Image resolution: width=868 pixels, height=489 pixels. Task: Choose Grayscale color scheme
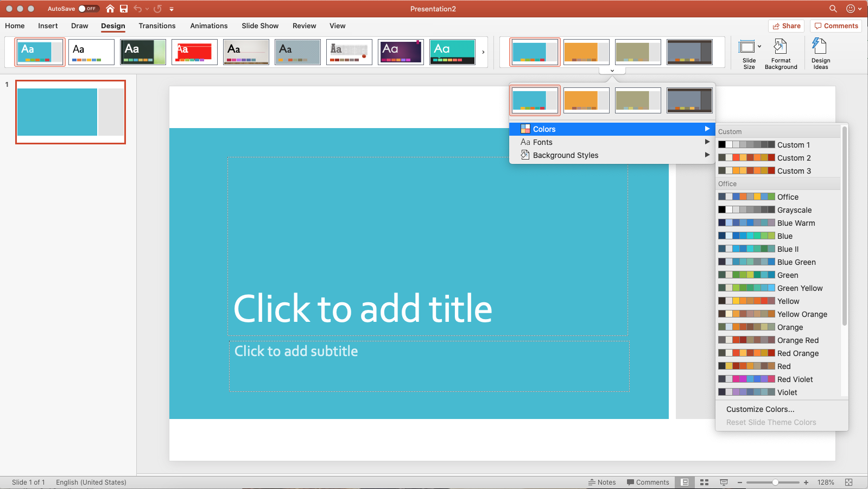click(x=778, y=210)
